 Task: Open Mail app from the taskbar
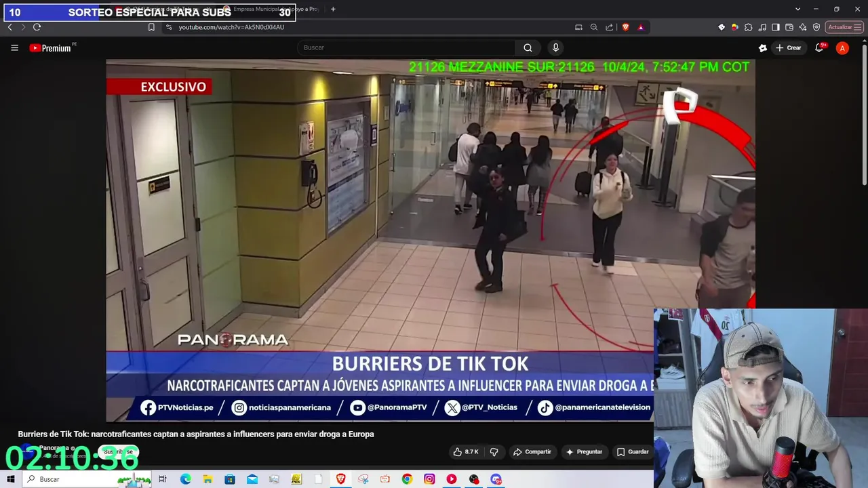(252, 479)
